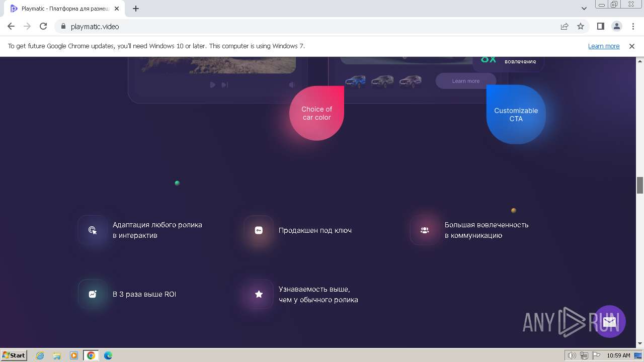
Task: Click the video player next-track button
Action: pyautogui.click(x=225, y=85)
